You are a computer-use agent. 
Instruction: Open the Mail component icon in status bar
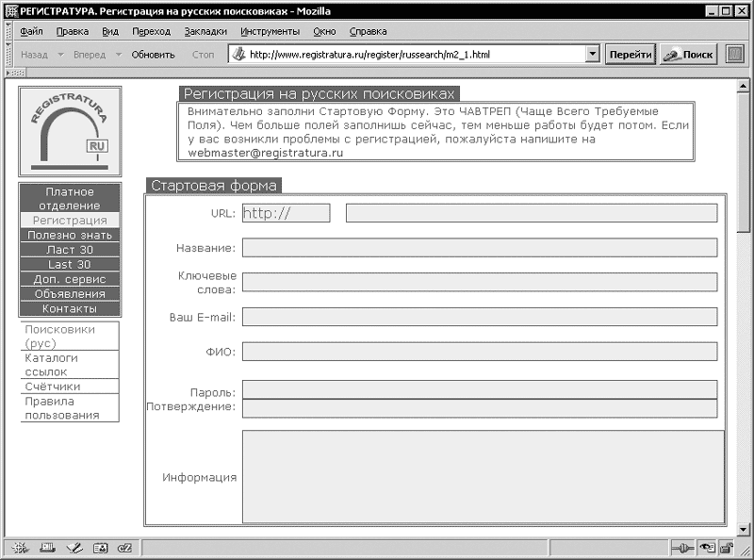pos(48,548)
